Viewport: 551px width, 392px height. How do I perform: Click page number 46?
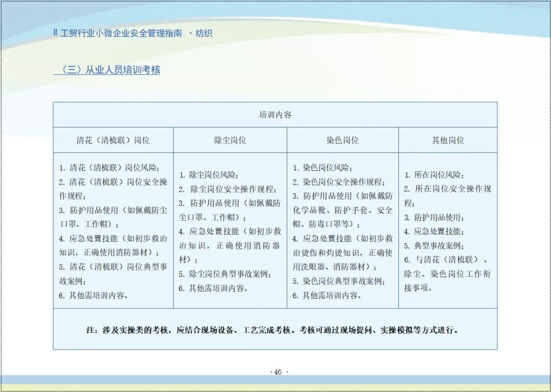[278, 372]
